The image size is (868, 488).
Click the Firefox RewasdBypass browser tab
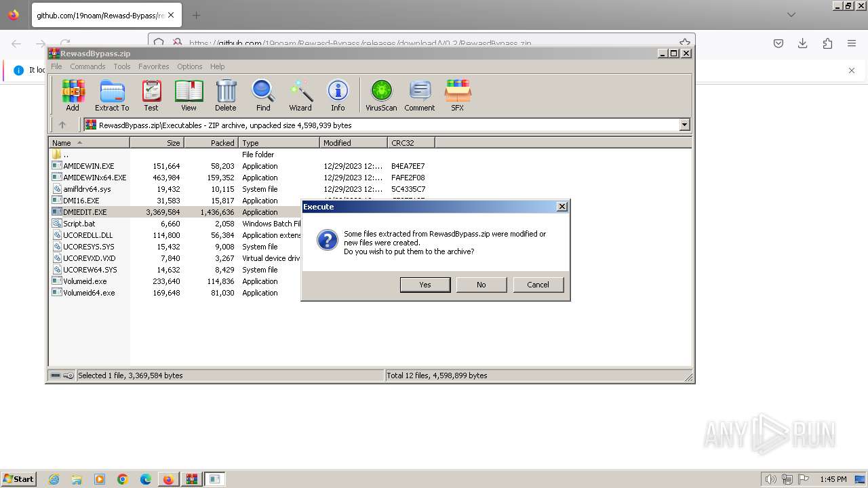[105, 15]
